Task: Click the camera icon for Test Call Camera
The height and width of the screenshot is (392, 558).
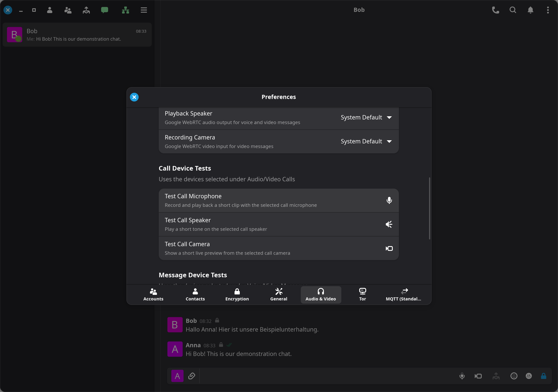Action: (x=389, y=248)
